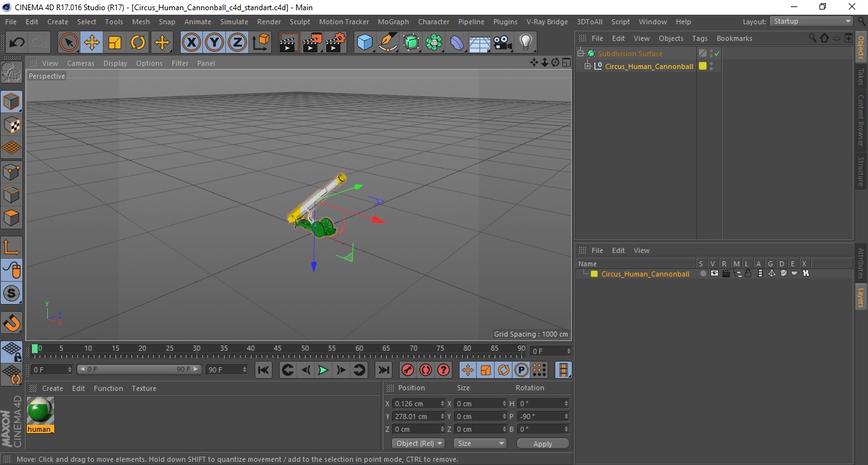Click the Coordinate System cube icon
This screenshot has height=465, width=868.
(x=260, y=43)
